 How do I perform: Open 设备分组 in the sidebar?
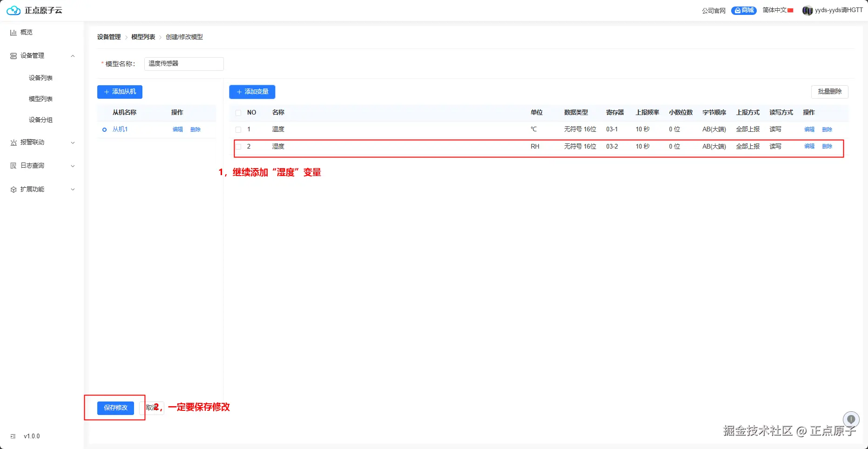(41, 120)
